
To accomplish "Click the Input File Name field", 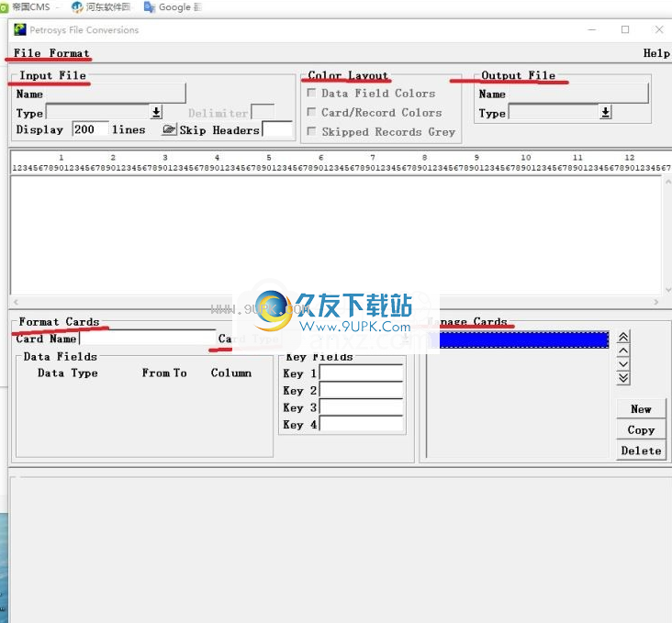I will pos(115,94).
